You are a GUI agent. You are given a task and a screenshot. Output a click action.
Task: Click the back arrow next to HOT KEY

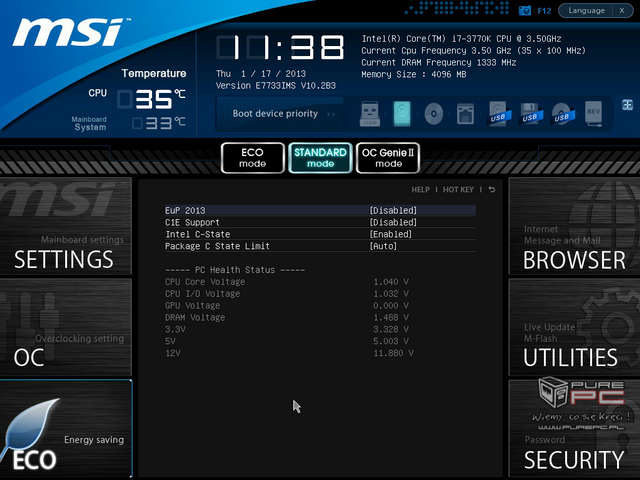pyautogui.click(x=492, y=190)
